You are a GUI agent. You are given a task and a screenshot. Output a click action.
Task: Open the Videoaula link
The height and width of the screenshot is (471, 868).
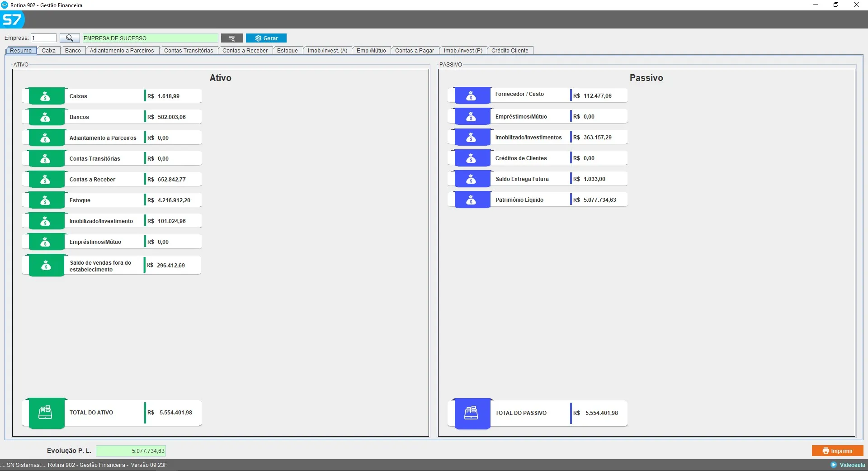click(848, 465)
